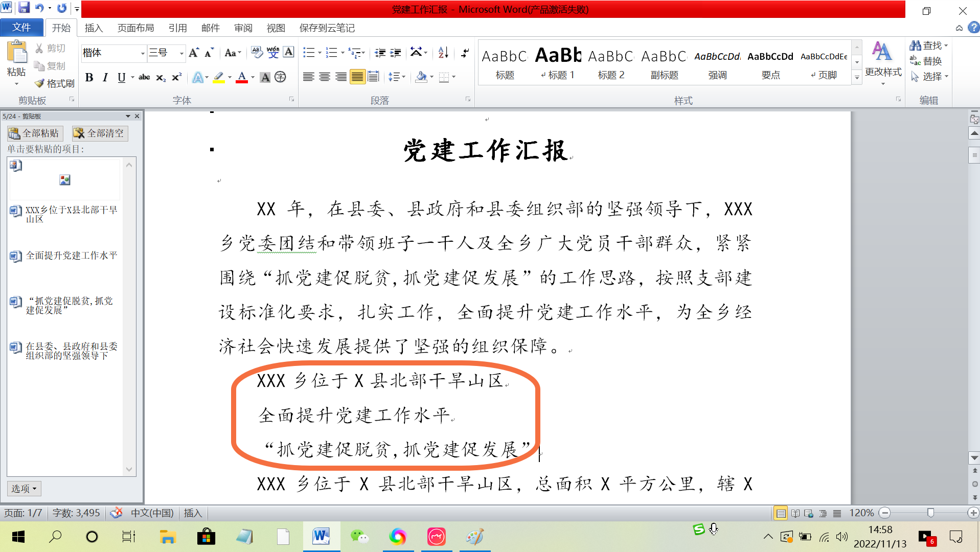This screenshot has width=980, height=552.
Task: Click the phonetic guide (wén) icon
Action: click(273, 52)
